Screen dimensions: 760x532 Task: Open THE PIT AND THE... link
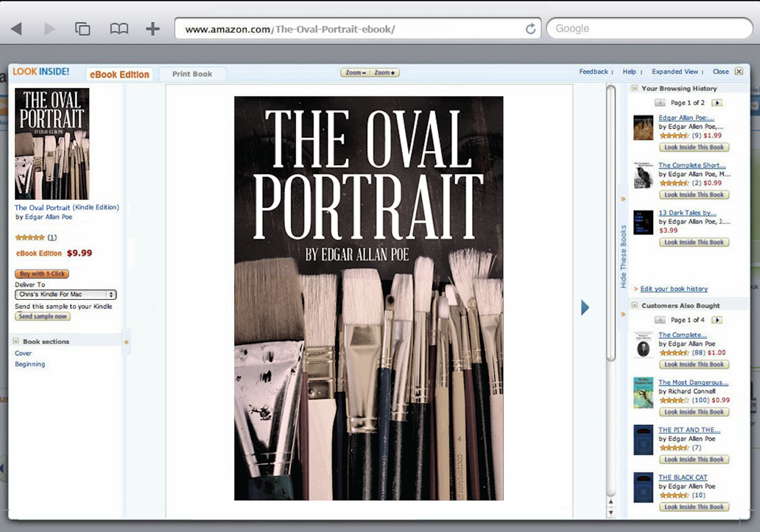(689, 430)
